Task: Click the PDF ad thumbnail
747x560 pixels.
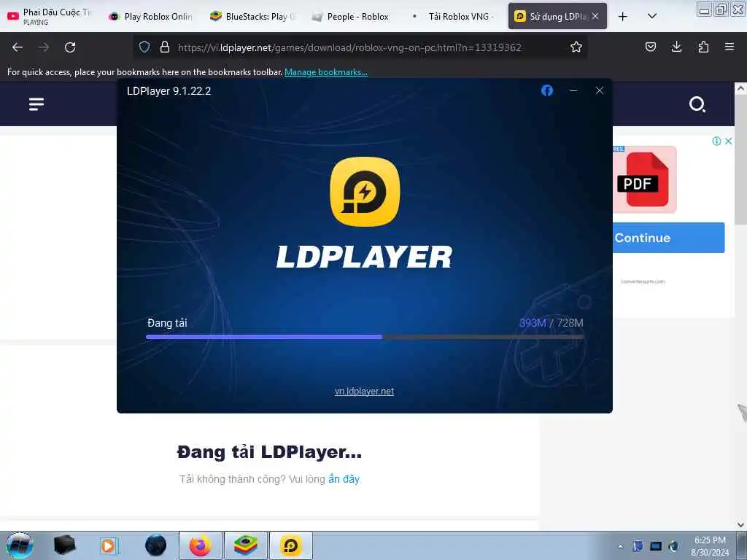Action: click(645, 179)
